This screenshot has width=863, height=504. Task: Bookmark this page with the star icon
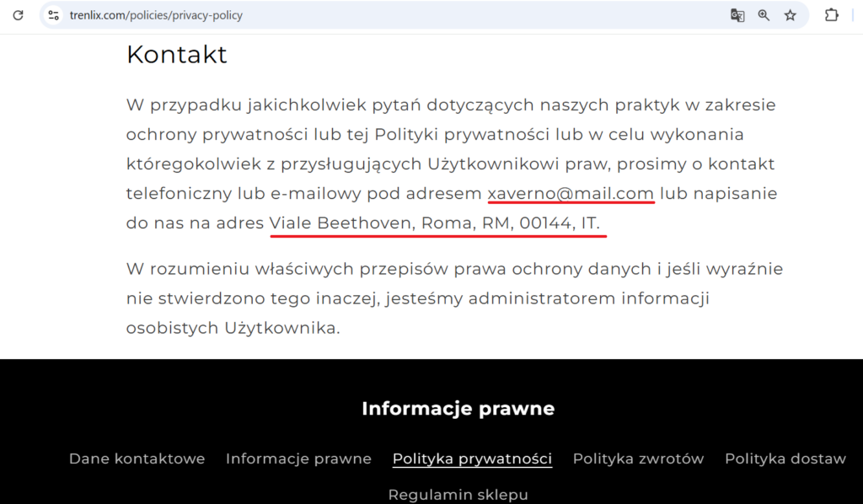pos(791,15)
